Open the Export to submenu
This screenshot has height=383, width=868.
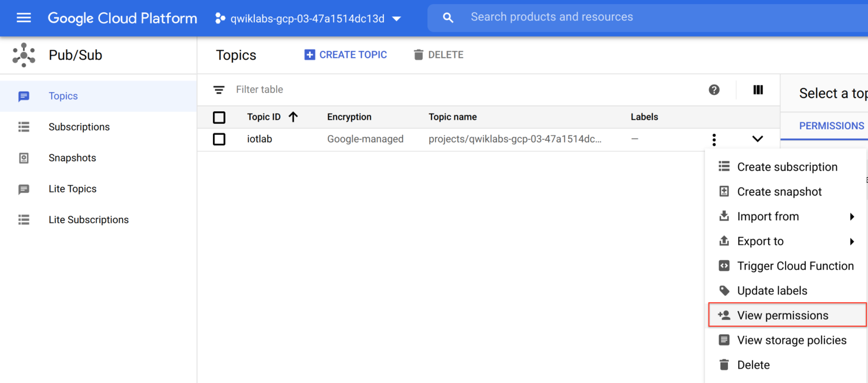pos(786,241)
